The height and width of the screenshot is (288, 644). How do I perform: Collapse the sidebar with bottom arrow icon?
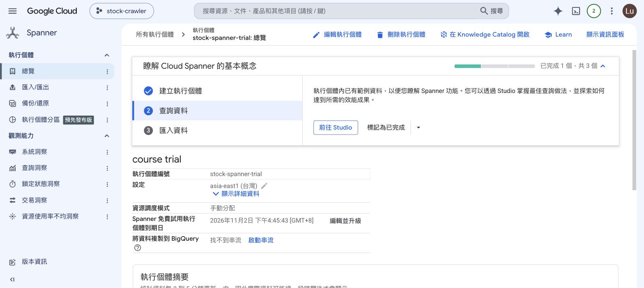pos(12,280)
